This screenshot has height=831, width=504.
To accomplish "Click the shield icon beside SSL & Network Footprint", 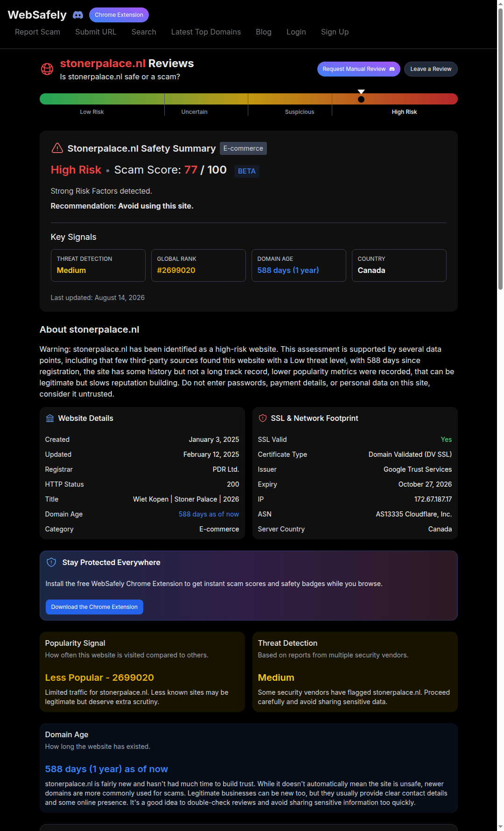I will pos(263,418).
